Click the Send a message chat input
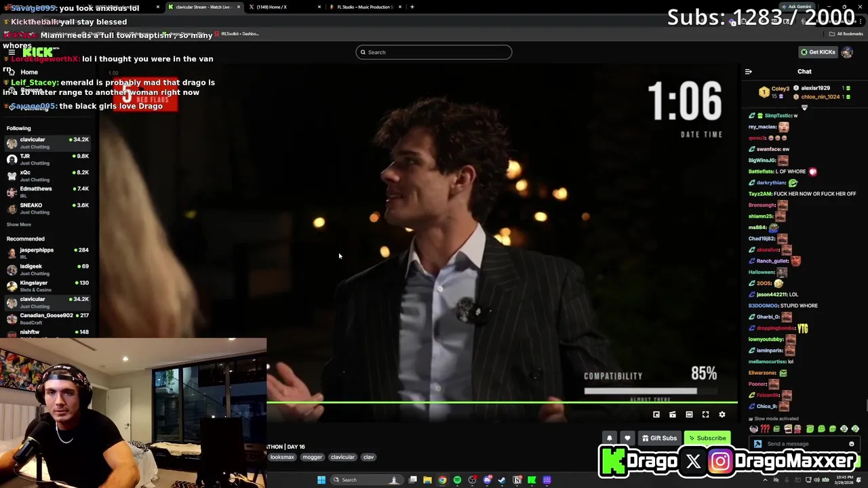This screenshot has height=488, width=868. pos(804,444)
